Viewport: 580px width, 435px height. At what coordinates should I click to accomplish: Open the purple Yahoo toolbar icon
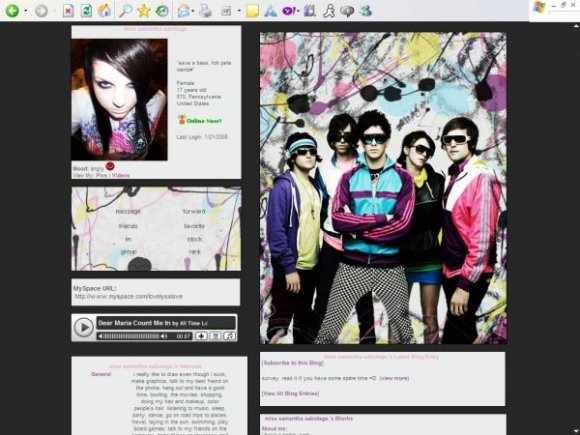point(289,11)
